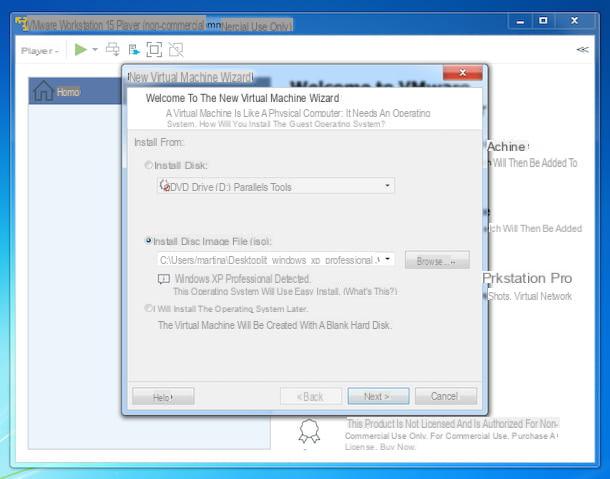Close the New Virtual Machine Wizard dialog
Image resolution: width=610 pixels, height=479 pixels.
click(463, 72)
